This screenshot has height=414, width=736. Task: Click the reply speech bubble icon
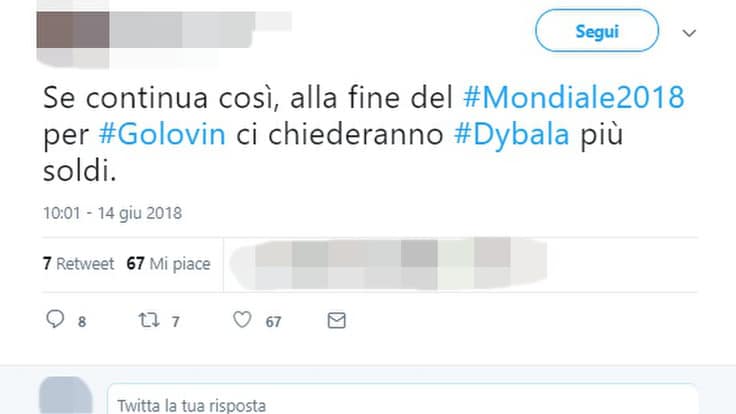click(x=55, y=319)
